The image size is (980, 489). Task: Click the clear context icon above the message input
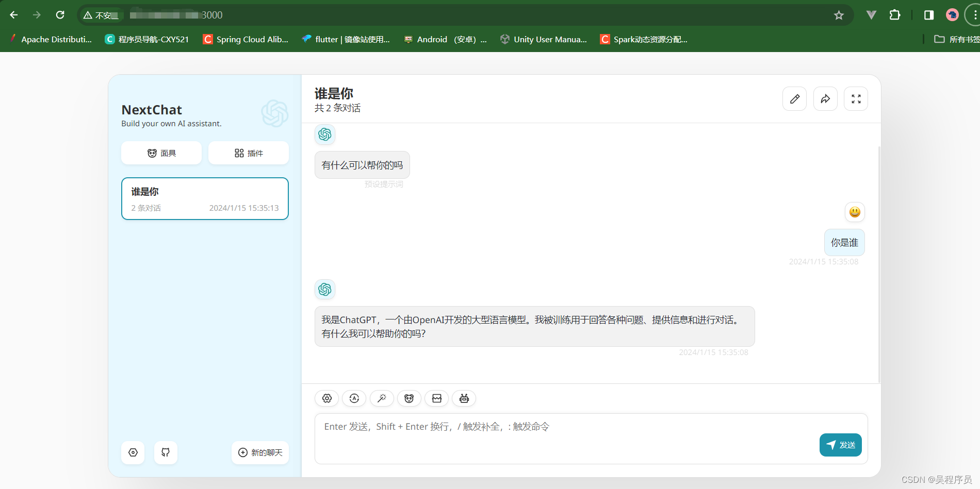click(x=436, y=398)
